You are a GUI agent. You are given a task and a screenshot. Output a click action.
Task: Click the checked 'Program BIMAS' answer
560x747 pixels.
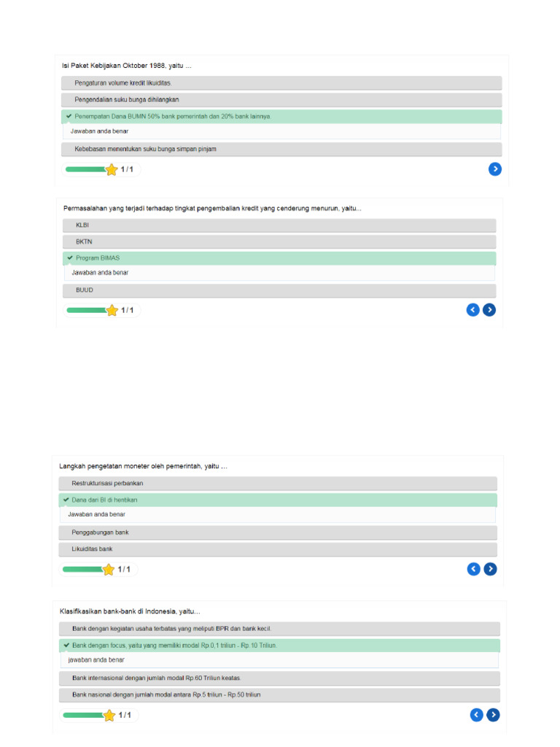(x=279, y=258)
